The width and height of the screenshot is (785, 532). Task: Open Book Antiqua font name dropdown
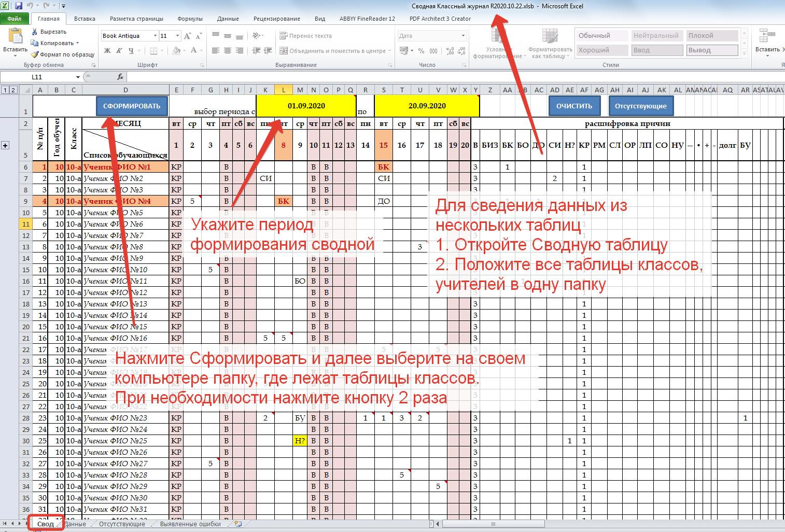[155, 36]
